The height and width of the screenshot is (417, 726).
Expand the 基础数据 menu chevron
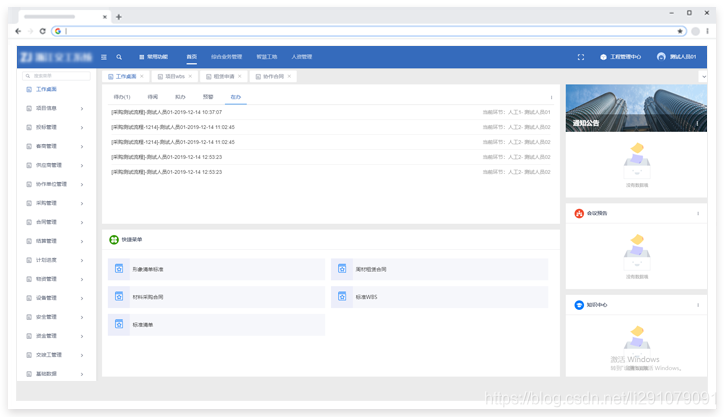[x=82, y=374]
